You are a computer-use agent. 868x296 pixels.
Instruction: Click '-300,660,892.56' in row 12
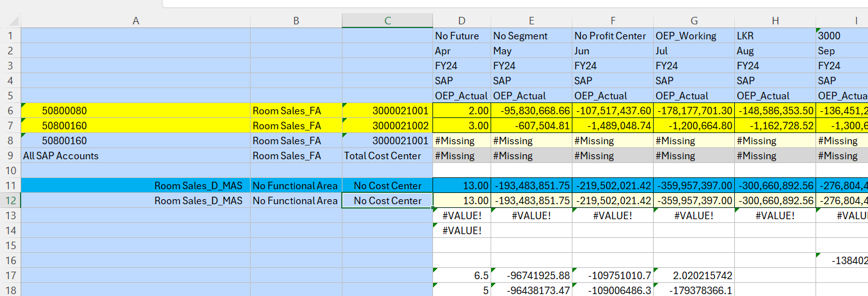pos(775,200)
